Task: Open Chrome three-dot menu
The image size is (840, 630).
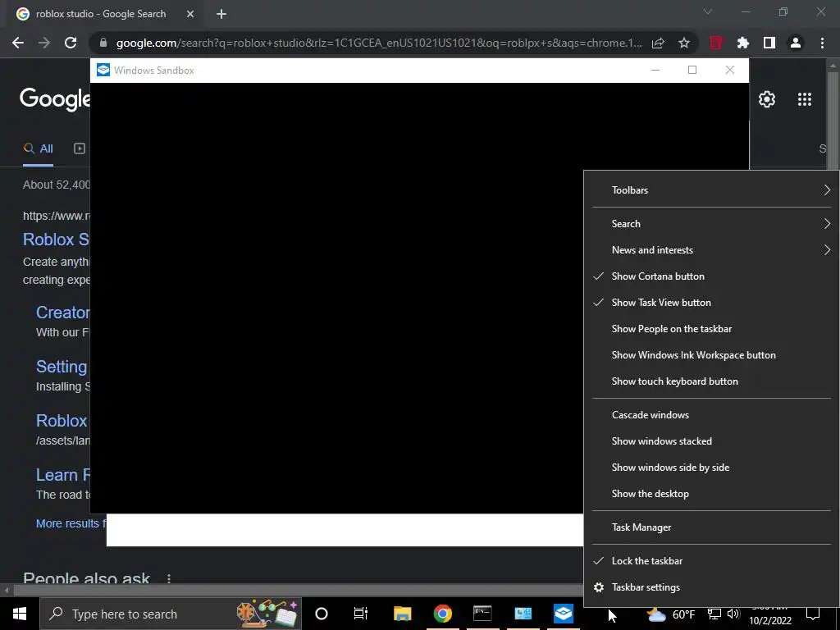Action: [x=822, y=43]
